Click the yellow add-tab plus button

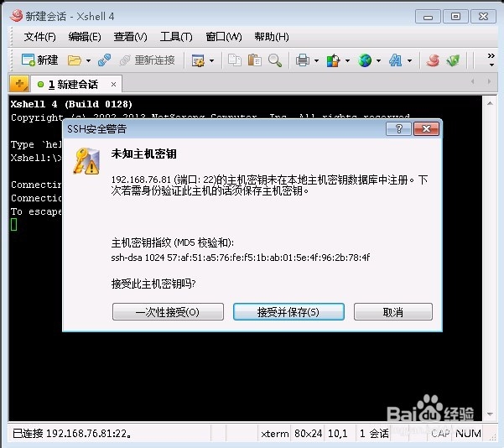19,84
